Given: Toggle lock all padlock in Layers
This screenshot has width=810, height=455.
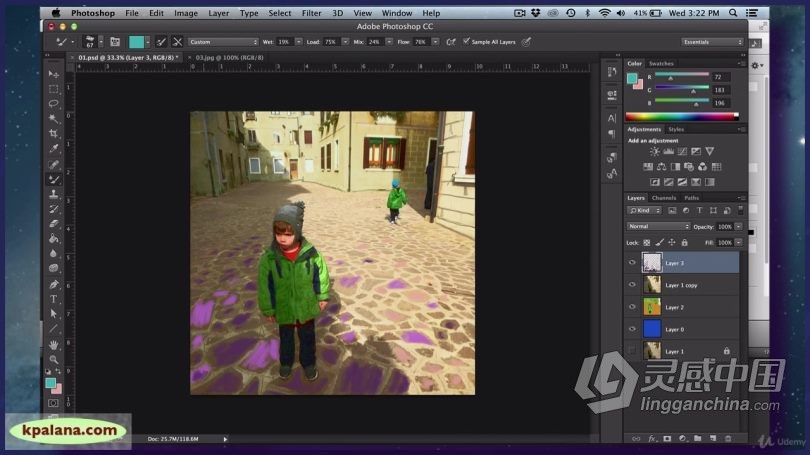Looking at the screenshot, I should coord(684,242).
